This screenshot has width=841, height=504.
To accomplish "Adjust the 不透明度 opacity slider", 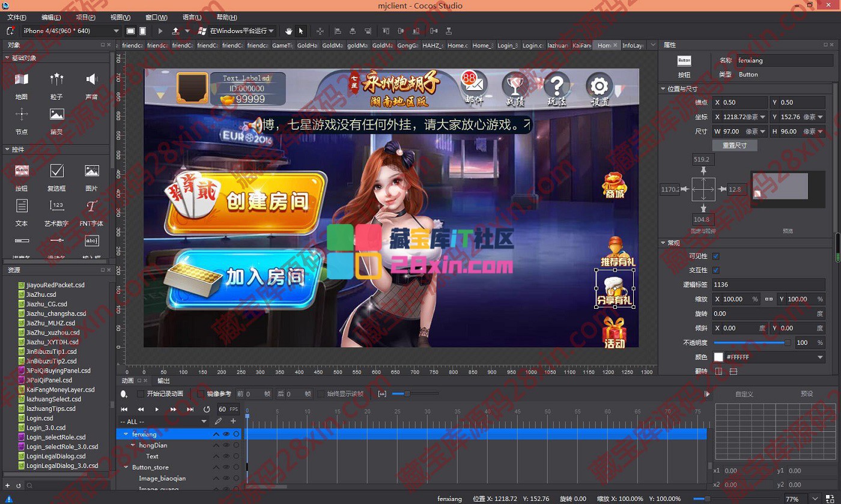I will 752,342.
